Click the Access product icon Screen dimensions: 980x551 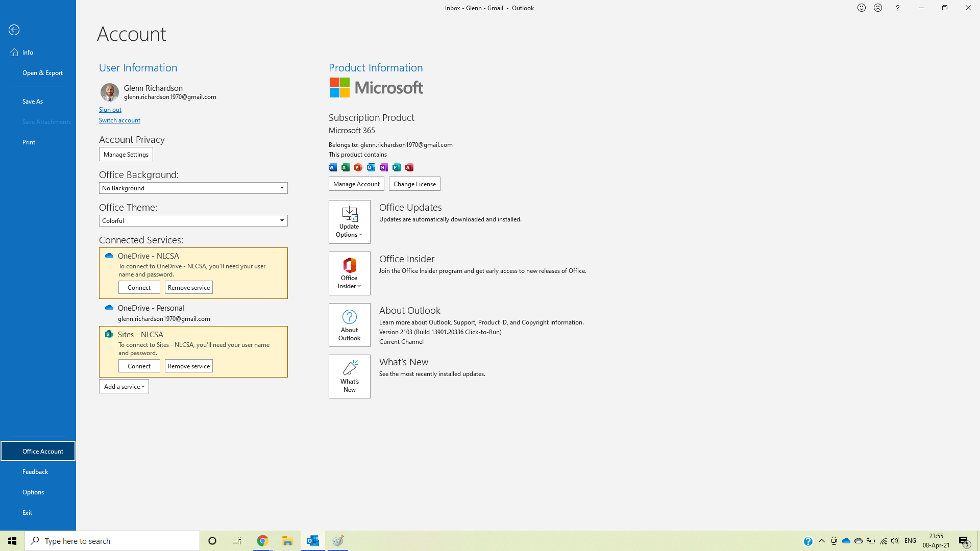pos(409,167)
